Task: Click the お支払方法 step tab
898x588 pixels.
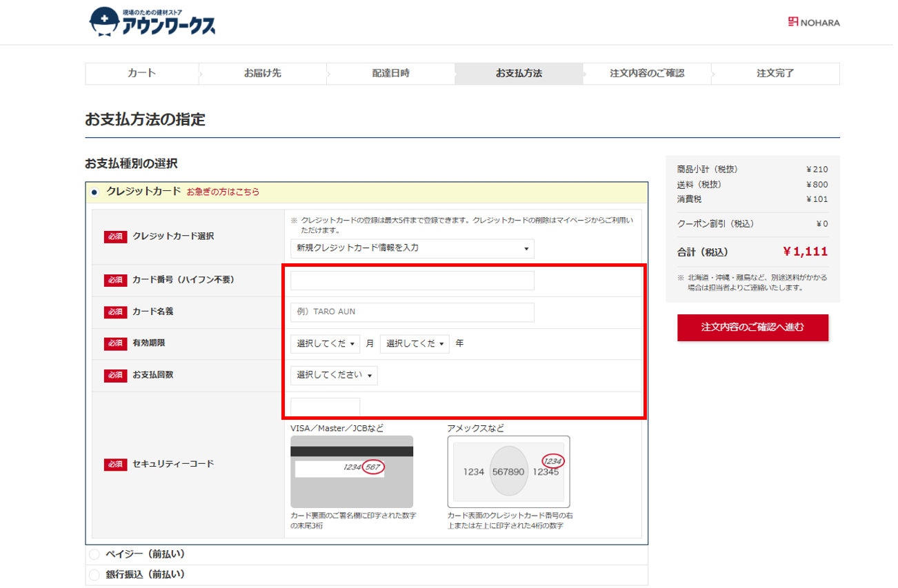Action: 519,74
